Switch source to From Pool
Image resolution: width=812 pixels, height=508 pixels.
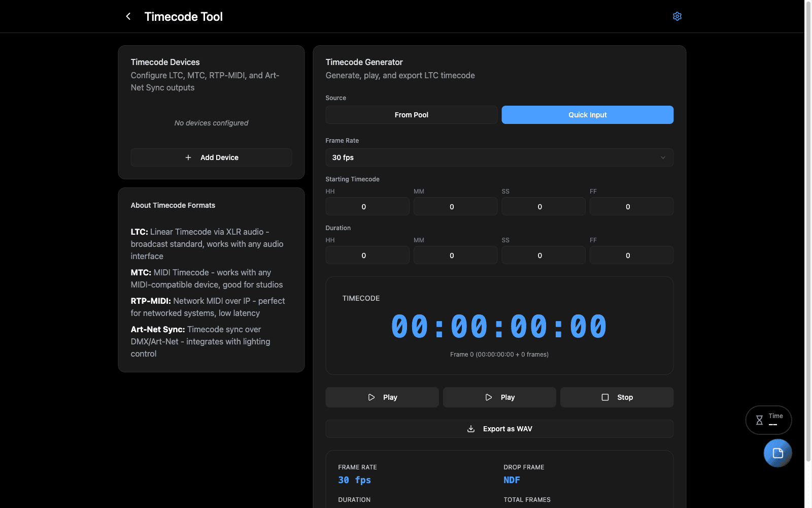(x=412, y=115)
